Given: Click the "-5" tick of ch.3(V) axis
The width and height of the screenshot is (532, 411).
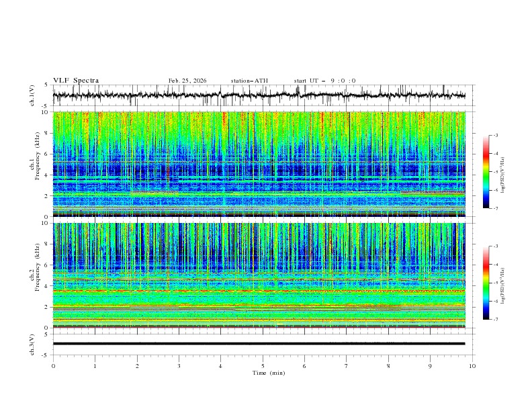Looking at the screenshot, I should [45, 355].
